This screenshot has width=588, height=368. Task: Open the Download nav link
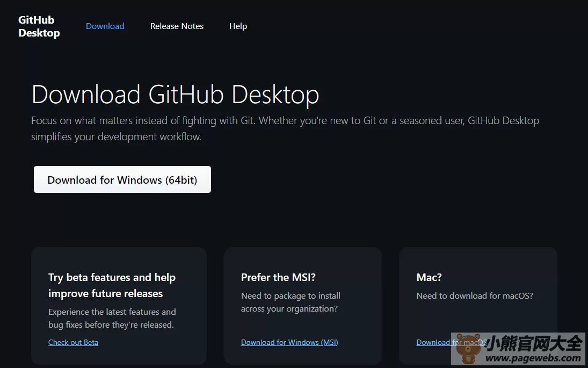click(x=105, y=26)
